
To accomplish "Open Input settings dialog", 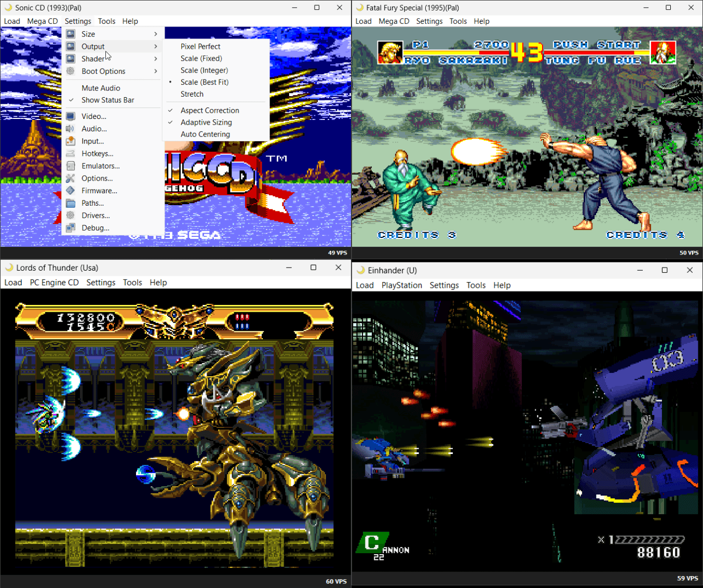I will coord(112,141).
